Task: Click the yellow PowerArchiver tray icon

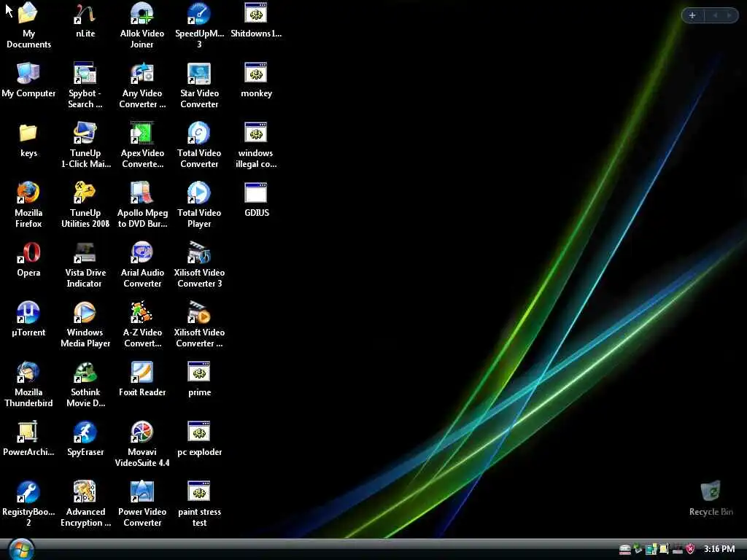Action: pos(664,549)
